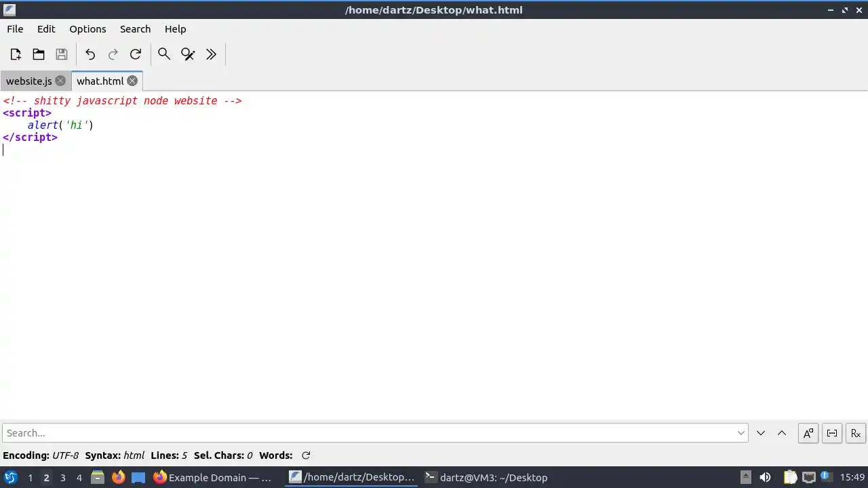
Task: Undo the last edit
Action: click(90, 54)
